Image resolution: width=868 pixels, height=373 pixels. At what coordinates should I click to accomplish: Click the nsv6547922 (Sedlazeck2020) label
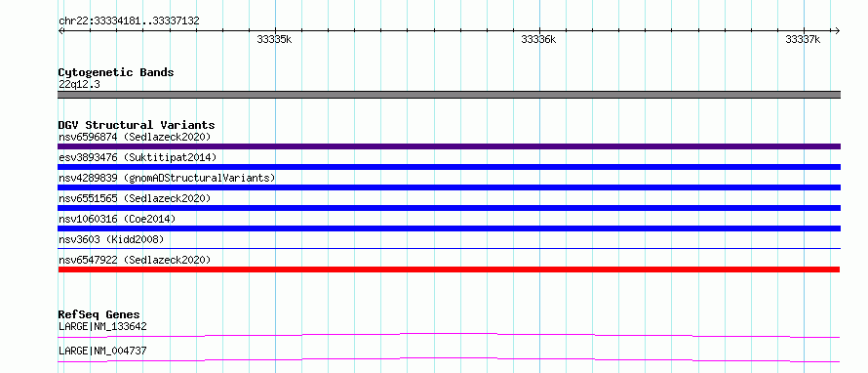click(135, 260)
